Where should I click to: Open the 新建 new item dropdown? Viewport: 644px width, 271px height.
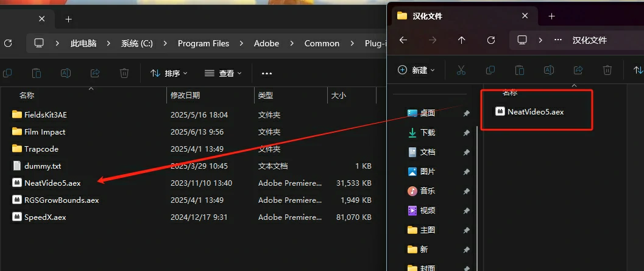[x=416, y=70]
